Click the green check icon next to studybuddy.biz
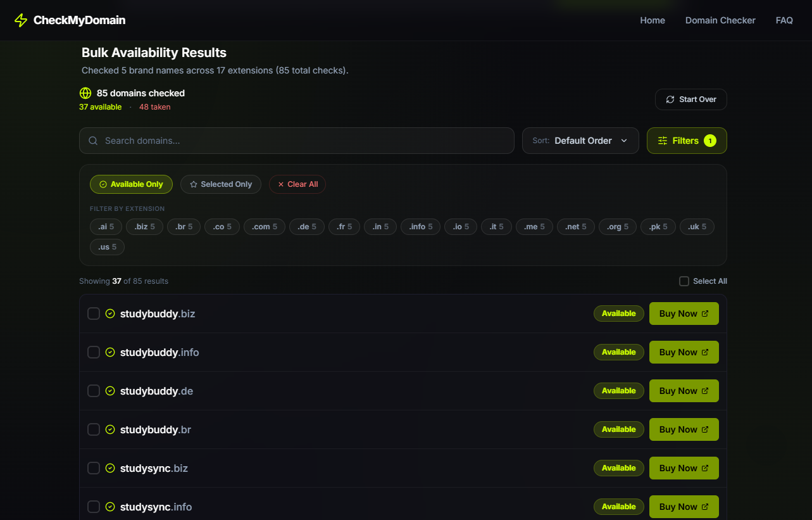 click(x=110, y=314)
